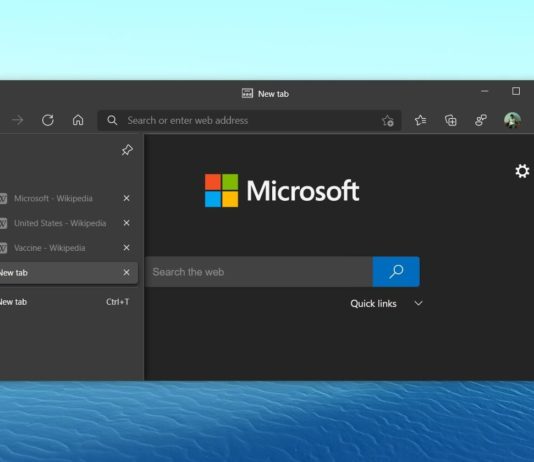Add this page to favorites star icon
This screenshot has width=534, height=462.
[388, 121]
